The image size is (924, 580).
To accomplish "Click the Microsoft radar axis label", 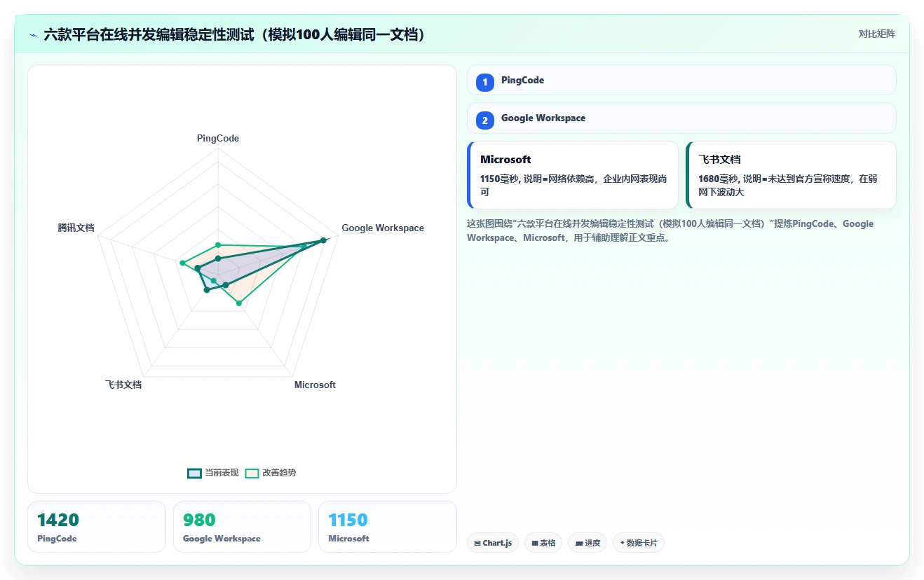I will pyautogui.click(x=315, y=385).
